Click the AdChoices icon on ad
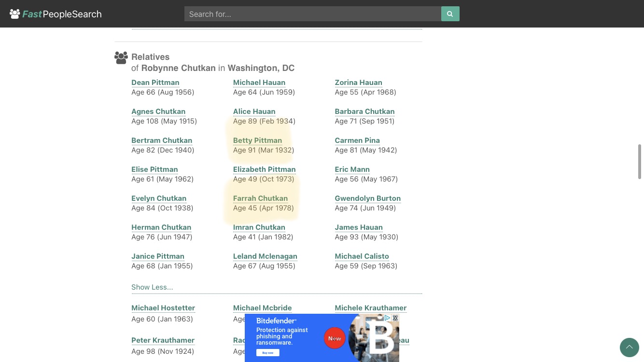 pos(387,318)
